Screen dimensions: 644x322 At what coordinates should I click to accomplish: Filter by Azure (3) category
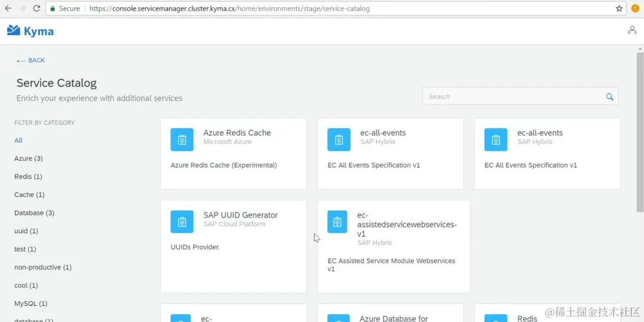coord(29,159)
